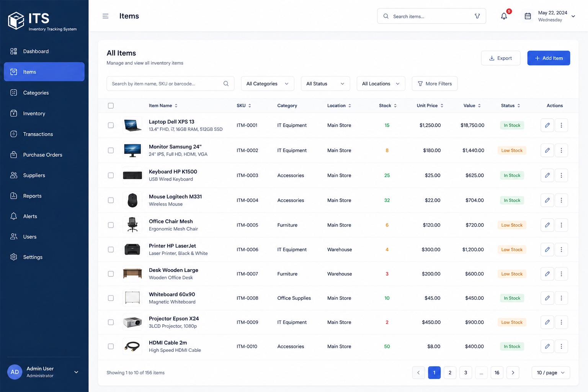
Task: Check the Monitor Samsung 24" row
Action: pos(111,150)
